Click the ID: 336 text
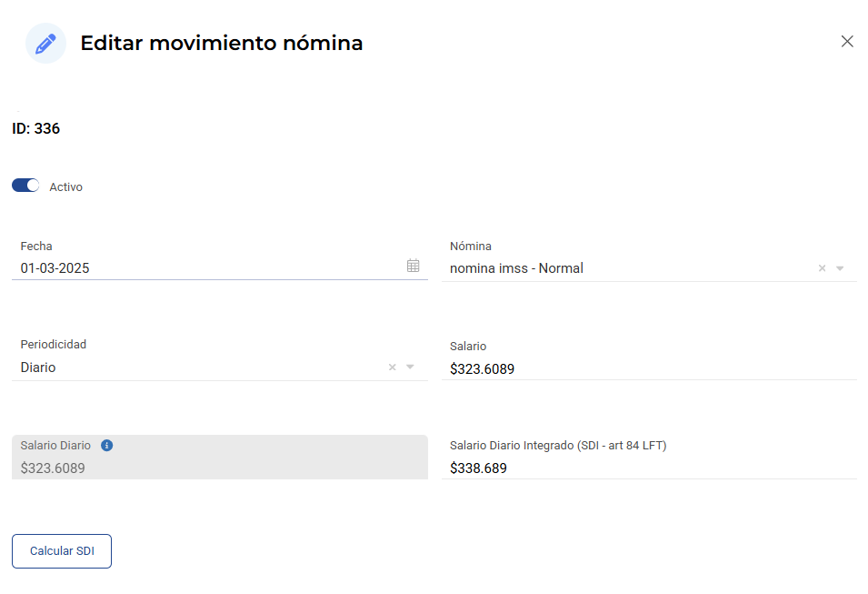 click(36, 128)
